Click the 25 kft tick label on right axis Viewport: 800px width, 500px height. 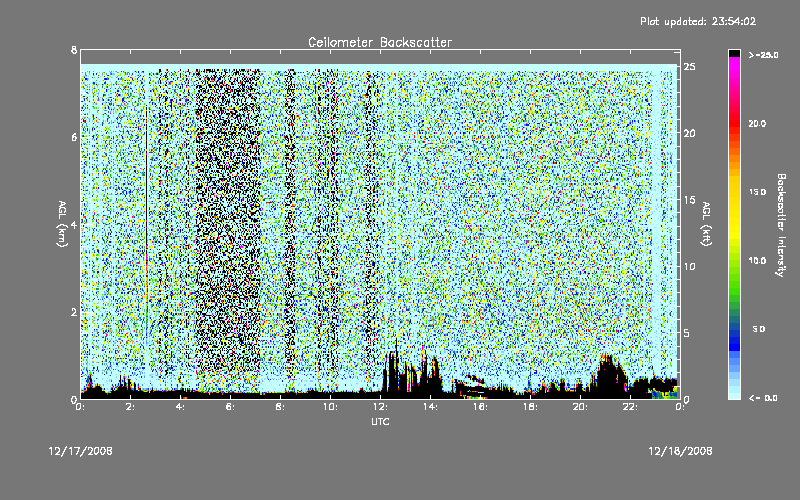(x=689, y=67)
